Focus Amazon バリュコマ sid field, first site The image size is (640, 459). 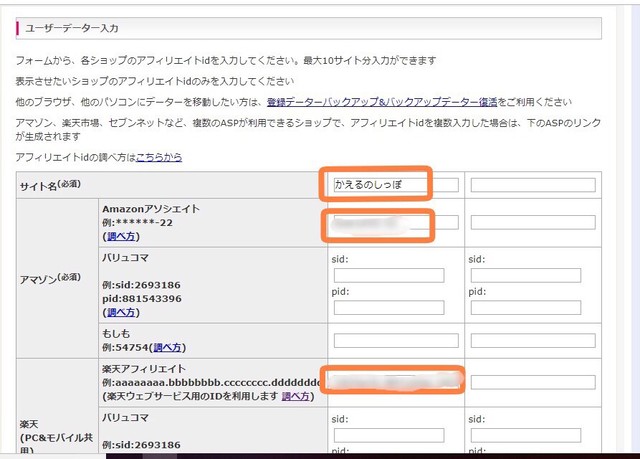[x=389, y=275]
